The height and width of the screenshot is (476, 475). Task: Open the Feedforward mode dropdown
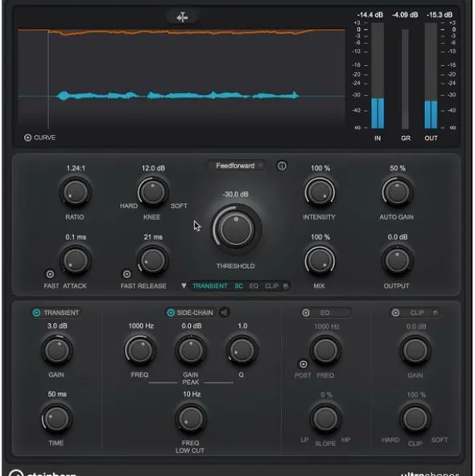pos(235,166)
